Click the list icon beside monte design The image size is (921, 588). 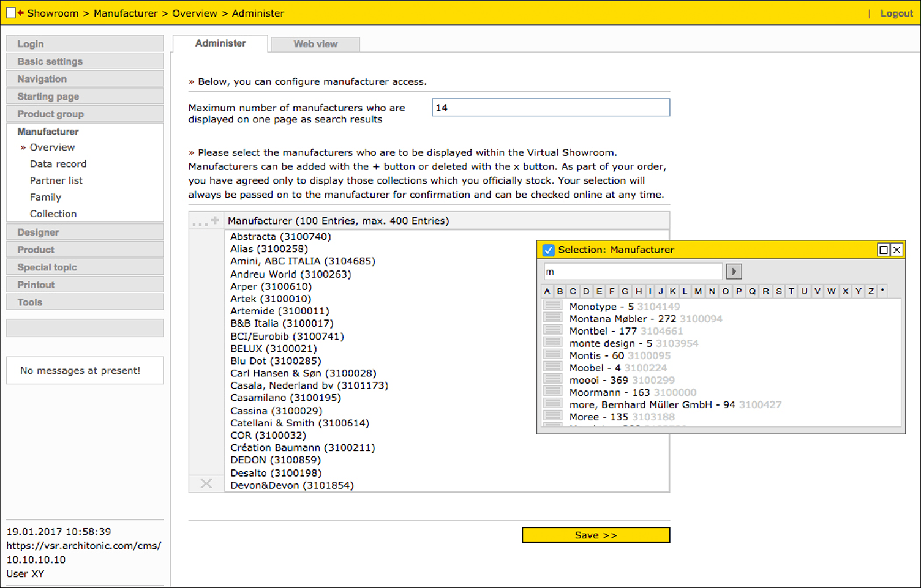tap(553, 343)
